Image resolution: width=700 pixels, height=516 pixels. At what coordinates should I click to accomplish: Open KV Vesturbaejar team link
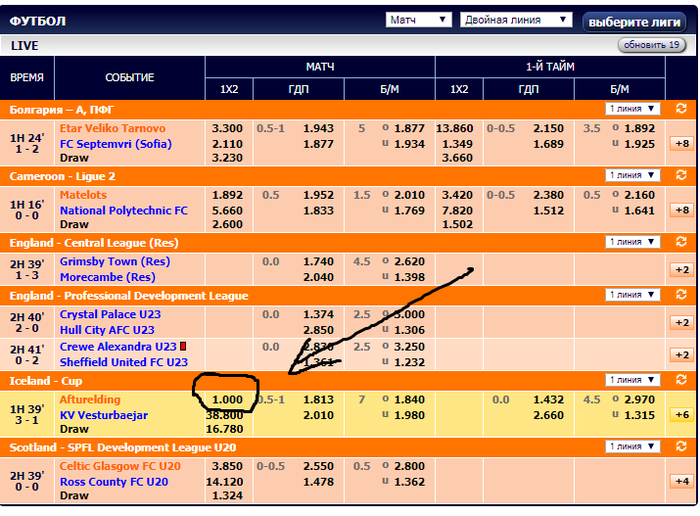click(104, 415)
